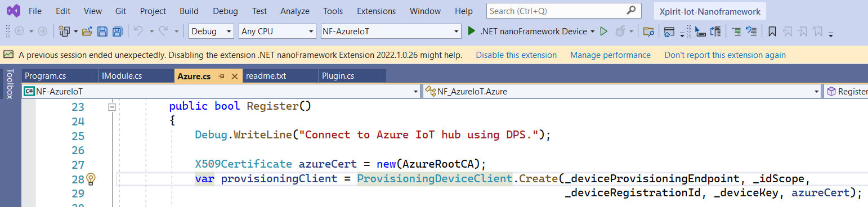This screenshot has height=207, width=868.
Task: Open the Analyze menu
Action: [295, 11]
